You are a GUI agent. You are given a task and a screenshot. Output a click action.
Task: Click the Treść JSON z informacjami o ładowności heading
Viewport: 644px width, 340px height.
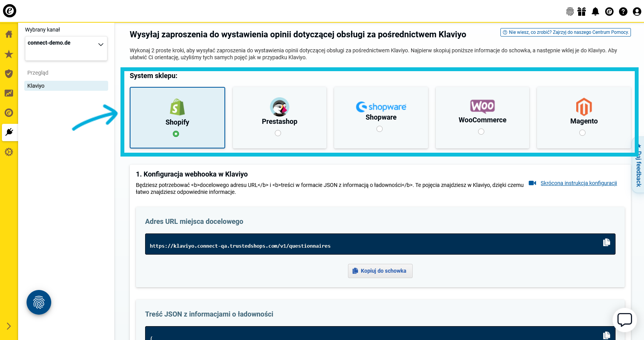(x=209, y=314)
